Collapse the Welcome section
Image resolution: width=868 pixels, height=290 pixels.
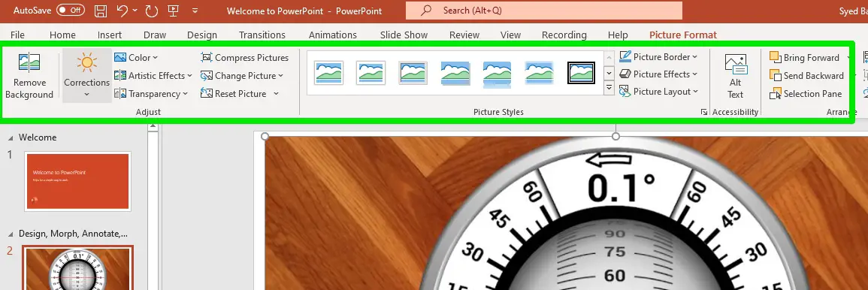click(x=11, y=137)
